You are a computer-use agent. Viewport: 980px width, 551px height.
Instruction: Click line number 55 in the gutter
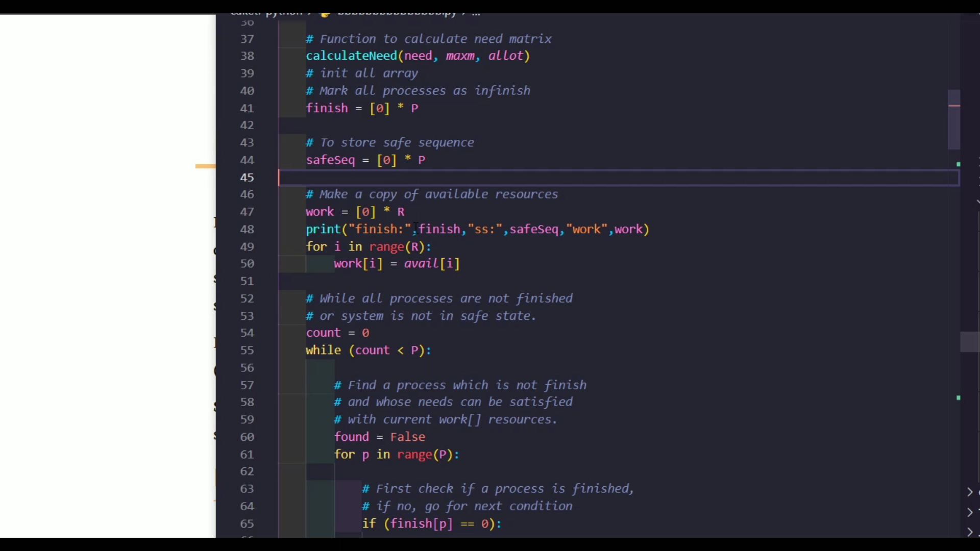point(247,350)
